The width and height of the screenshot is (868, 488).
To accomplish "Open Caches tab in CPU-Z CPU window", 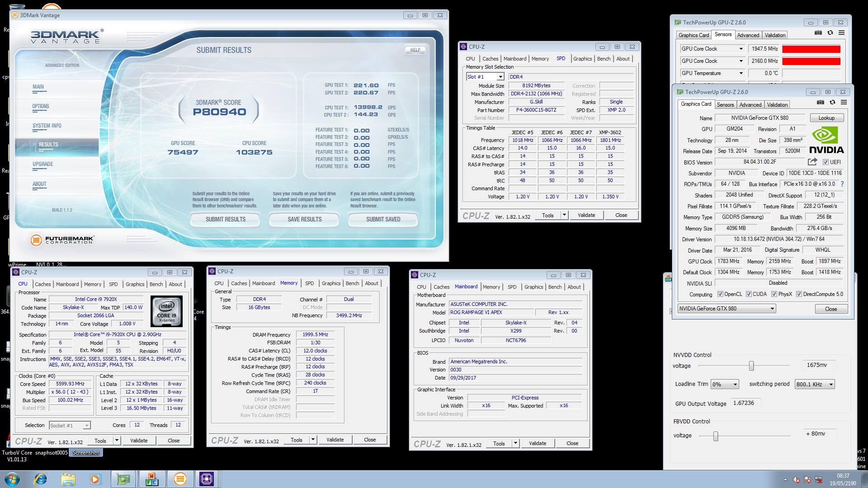I will pos(43,284).
